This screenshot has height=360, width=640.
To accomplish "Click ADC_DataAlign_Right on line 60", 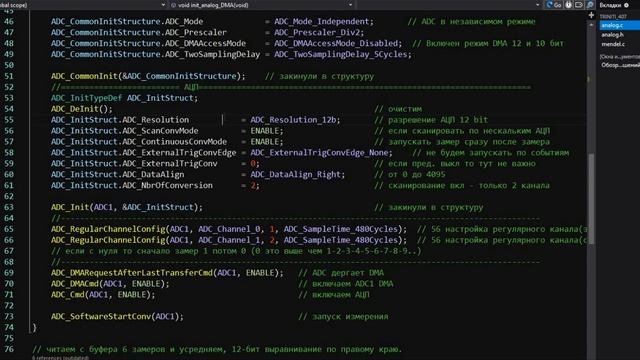I will [x=296, y=175].
